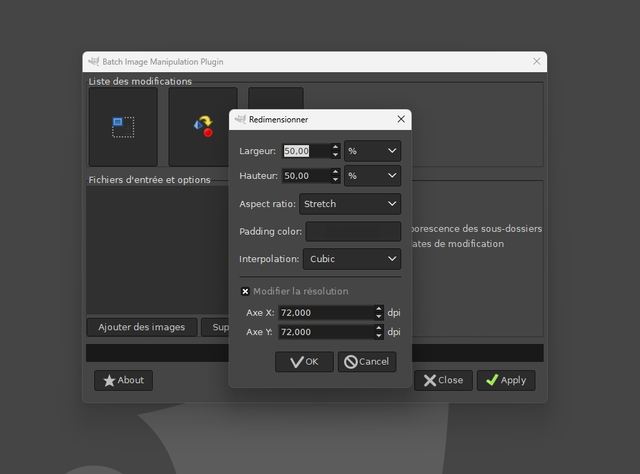Close the Redimensionner dialog window
The image size is (640, 474).
[x=401, y=119]
